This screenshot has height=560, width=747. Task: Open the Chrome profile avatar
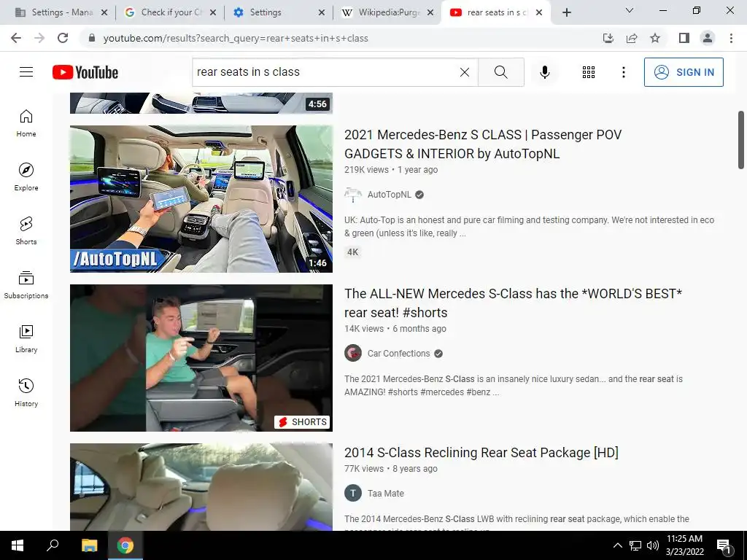coord(708,38)
